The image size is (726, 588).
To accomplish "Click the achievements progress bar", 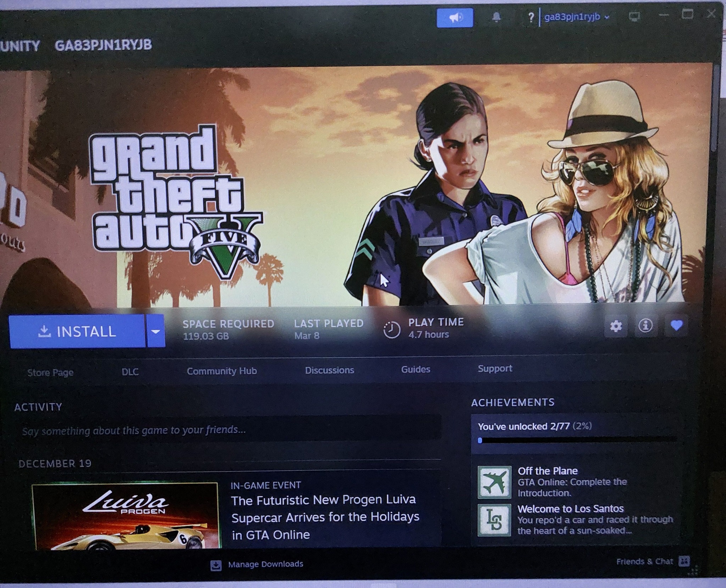I will (x=577, y=440).
